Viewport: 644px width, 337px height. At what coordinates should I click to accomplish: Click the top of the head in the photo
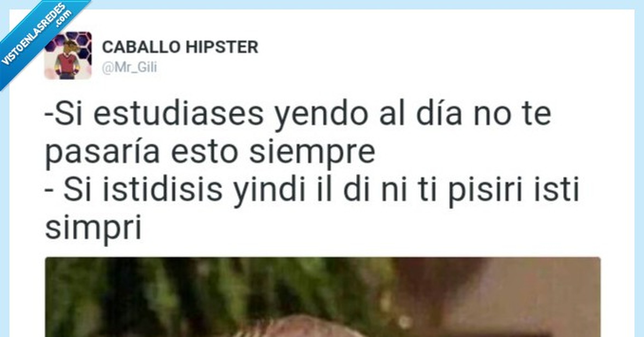(x=301, y=327)
